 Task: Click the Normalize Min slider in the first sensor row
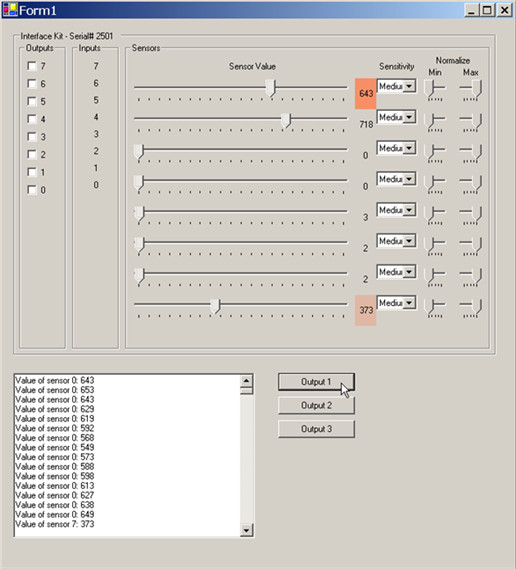pos(435,90)
